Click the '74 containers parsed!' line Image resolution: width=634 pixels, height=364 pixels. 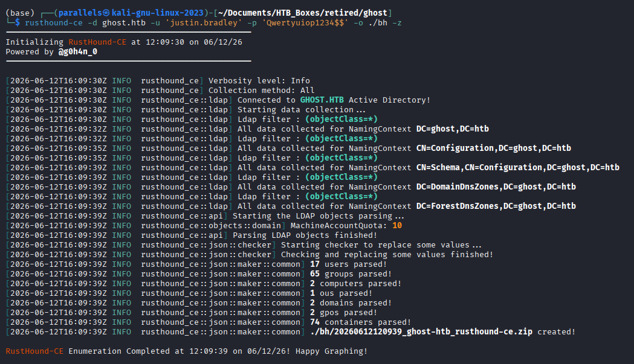click(361, 322)
